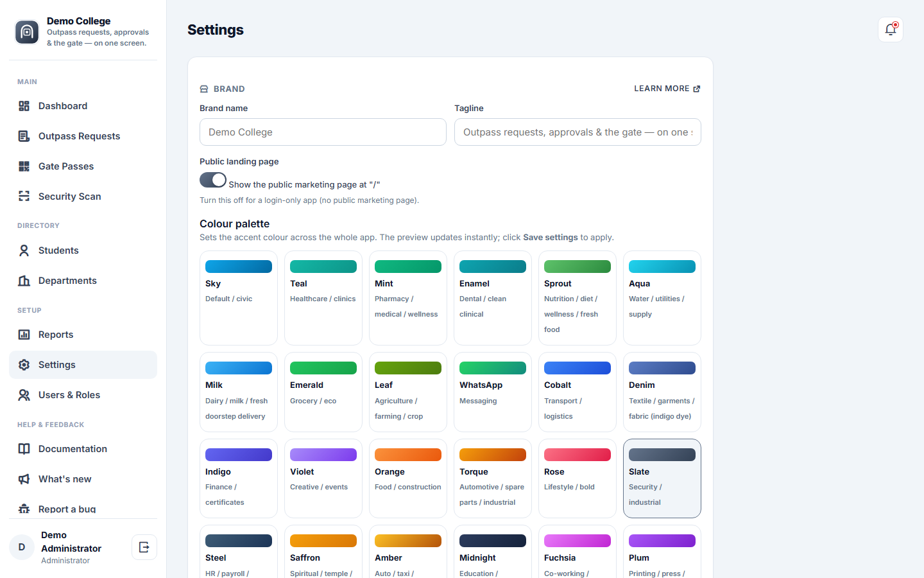Click the logout icon button
This screenshot has width=924, height=578.
coord(144,547)
